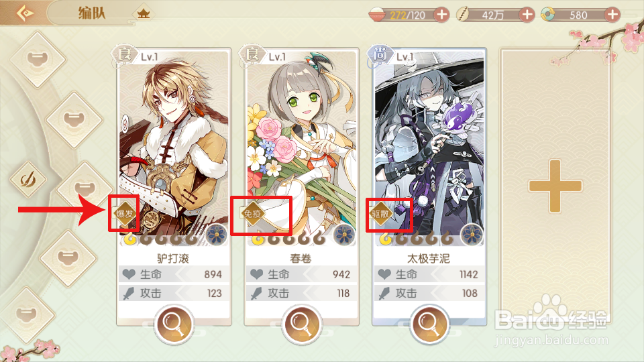The height and width of the screenshot is (362, 644).
Task: Inspect 春卷 with the magnifier button
Action: tap(301, 324)
